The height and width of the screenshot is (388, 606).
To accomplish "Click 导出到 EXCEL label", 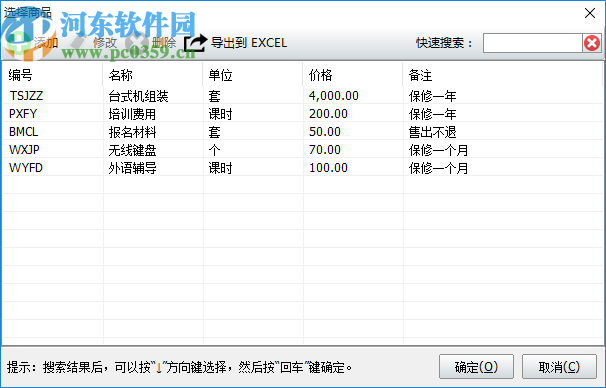I will point(249,43).
